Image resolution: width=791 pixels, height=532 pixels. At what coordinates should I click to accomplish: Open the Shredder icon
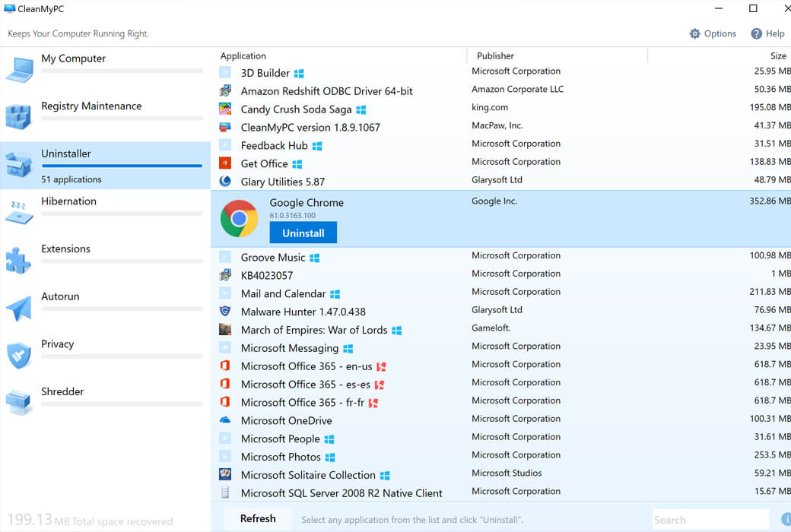(19, 402)
